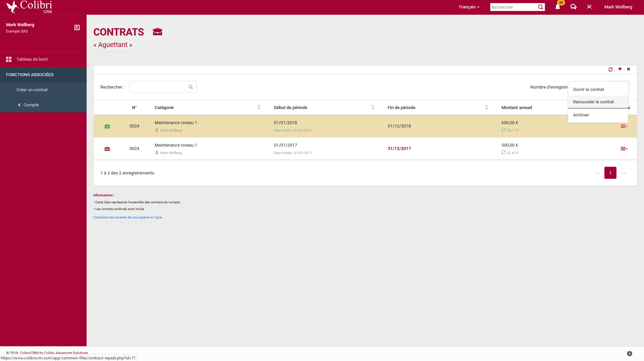Select Renouveler le contrat menu entry
Viewport: 644px width, 361px height.
598,102
